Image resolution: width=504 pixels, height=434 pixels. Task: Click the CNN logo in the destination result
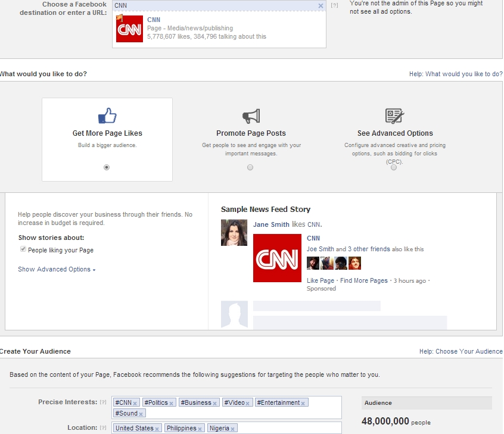coord(129,28)
